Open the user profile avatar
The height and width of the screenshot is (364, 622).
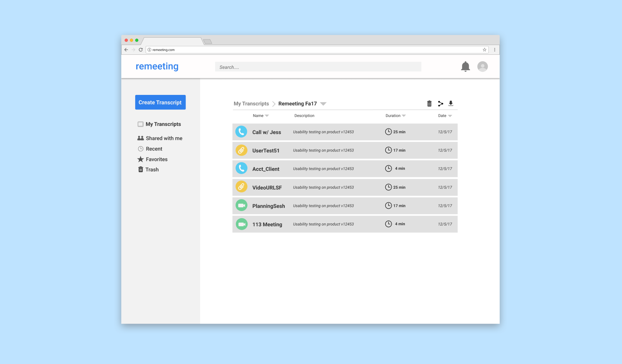coord(482,67)
